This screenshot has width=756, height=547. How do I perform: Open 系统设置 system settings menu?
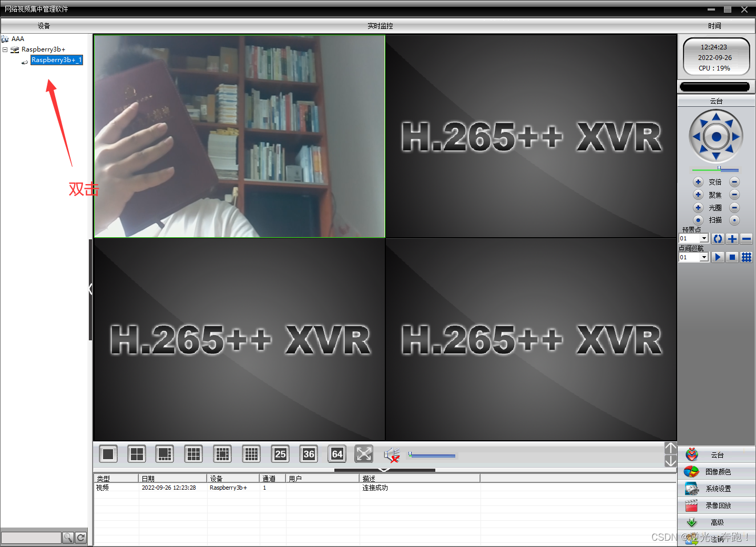click(717, 489)
